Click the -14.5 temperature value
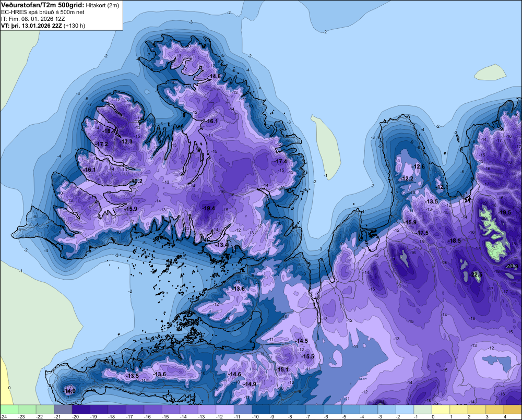This screenshot has height=420, width=522. 301,341
